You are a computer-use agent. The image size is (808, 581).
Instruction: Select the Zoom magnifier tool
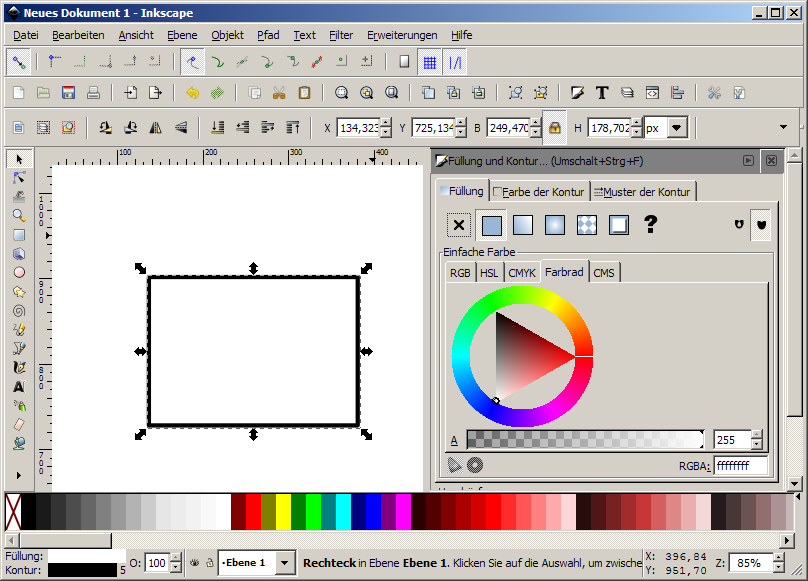pyautogui.click(x=19, y=215)
